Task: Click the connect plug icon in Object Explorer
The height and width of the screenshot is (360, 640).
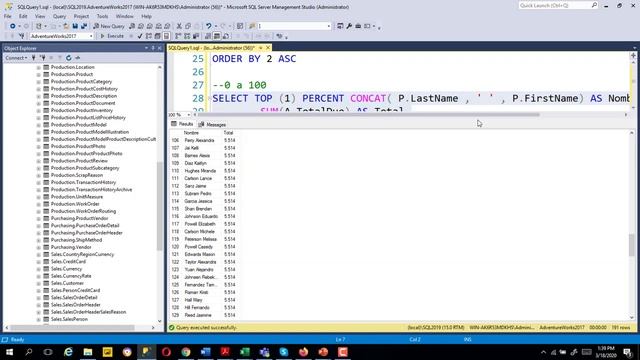Action: tap(33, 58)
